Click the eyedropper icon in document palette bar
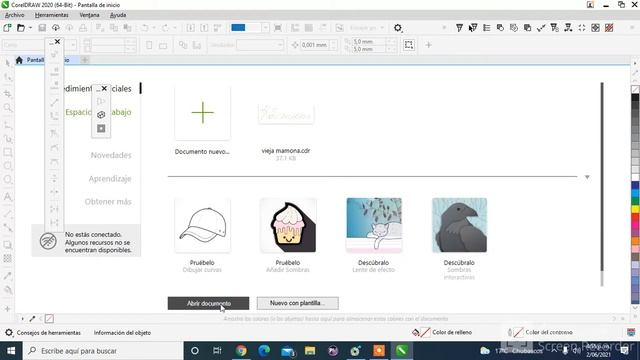This screenshot has height=360, width=640. [x=32, y=318]
